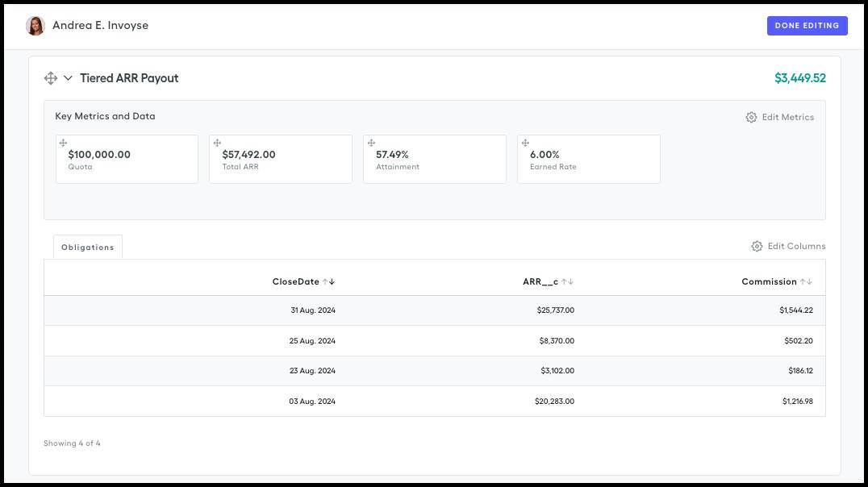The image size is (868, 487).
Task: Click the Commission column header
Action: point(769,281)
